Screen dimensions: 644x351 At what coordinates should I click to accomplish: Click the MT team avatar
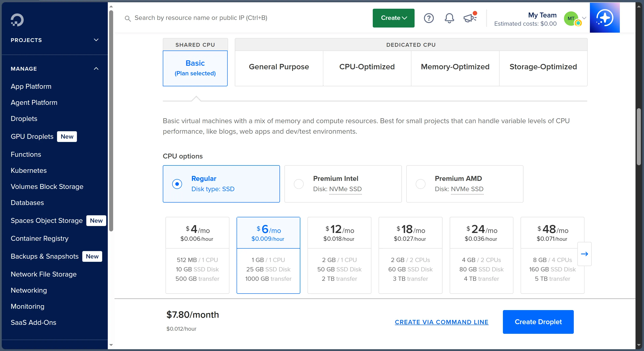click(571, 19)
